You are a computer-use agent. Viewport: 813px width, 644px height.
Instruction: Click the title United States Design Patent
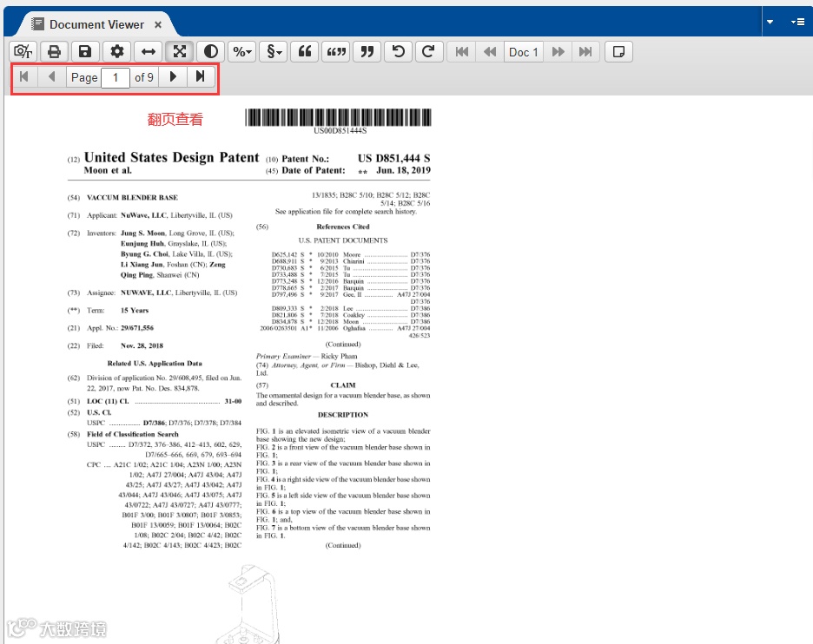(x=171, y=157)
